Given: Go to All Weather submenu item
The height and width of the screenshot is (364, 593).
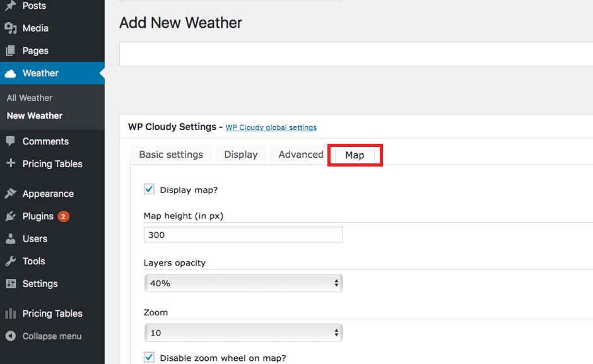Looking at the screenshot, I should (x=30, y=98).
